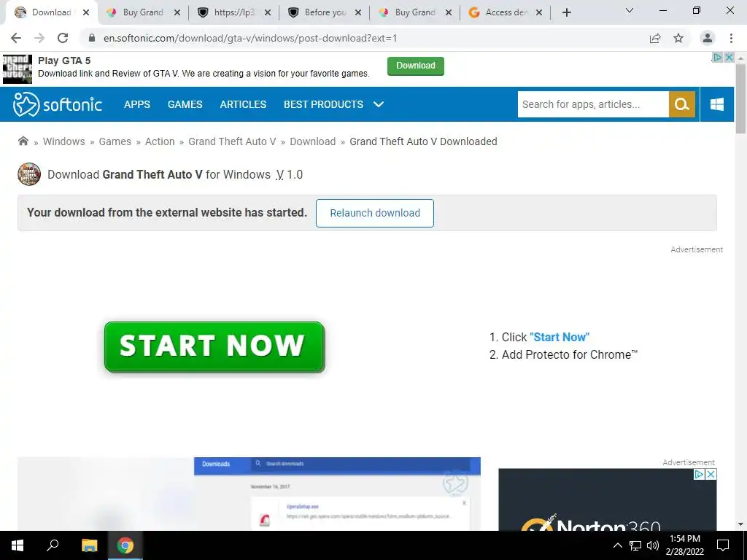Click the green Download ad button
The width and height of the screenshot is (747, 560).
(x=415, y=66)
